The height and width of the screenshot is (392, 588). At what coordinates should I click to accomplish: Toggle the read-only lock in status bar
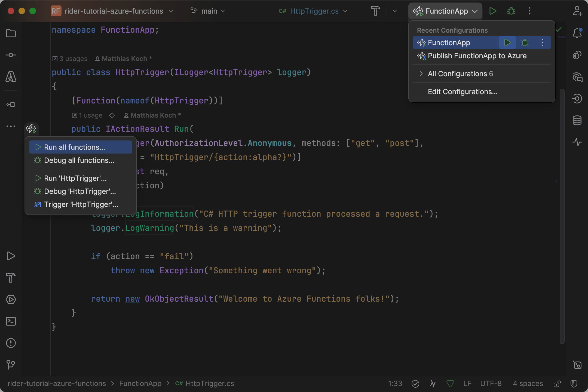tap(557, 384)
